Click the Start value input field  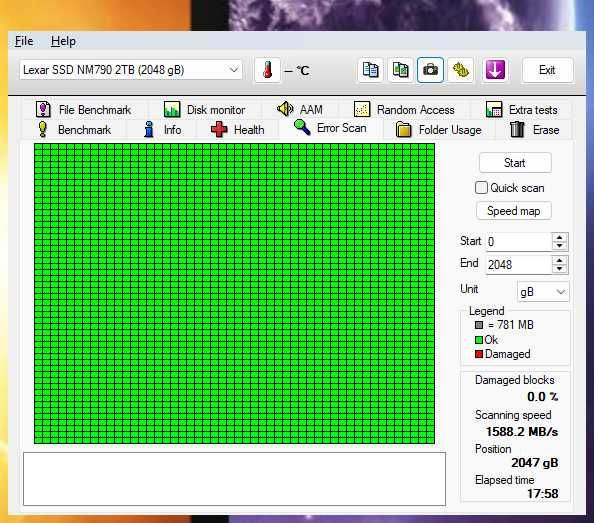tap(518, 242)
